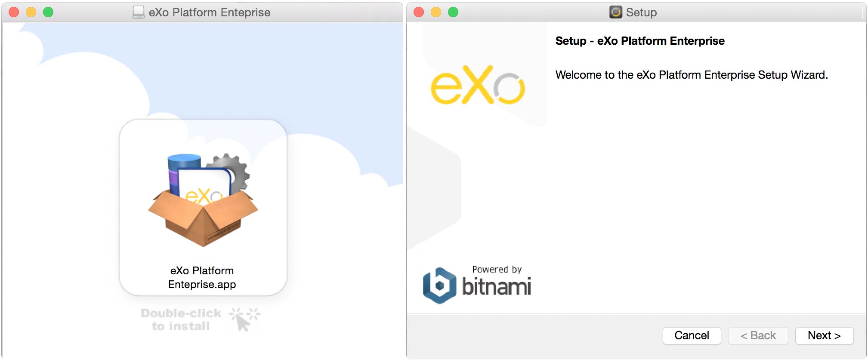
Task: Click Next to continue setup
Action: (824, 335)
